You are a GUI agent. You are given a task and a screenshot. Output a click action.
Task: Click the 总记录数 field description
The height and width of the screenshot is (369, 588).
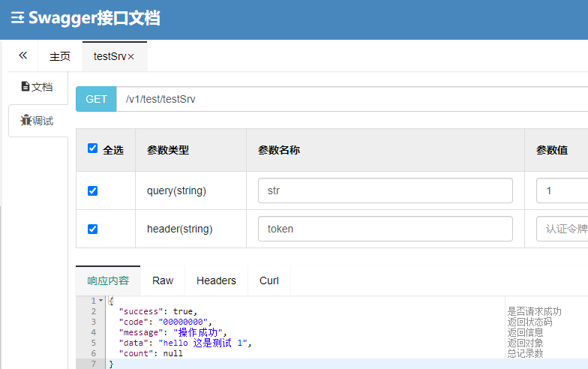(x=525, y=353)
